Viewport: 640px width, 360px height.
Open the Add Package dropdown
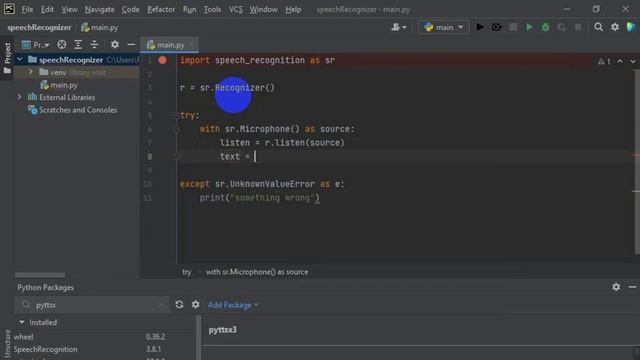233,305
